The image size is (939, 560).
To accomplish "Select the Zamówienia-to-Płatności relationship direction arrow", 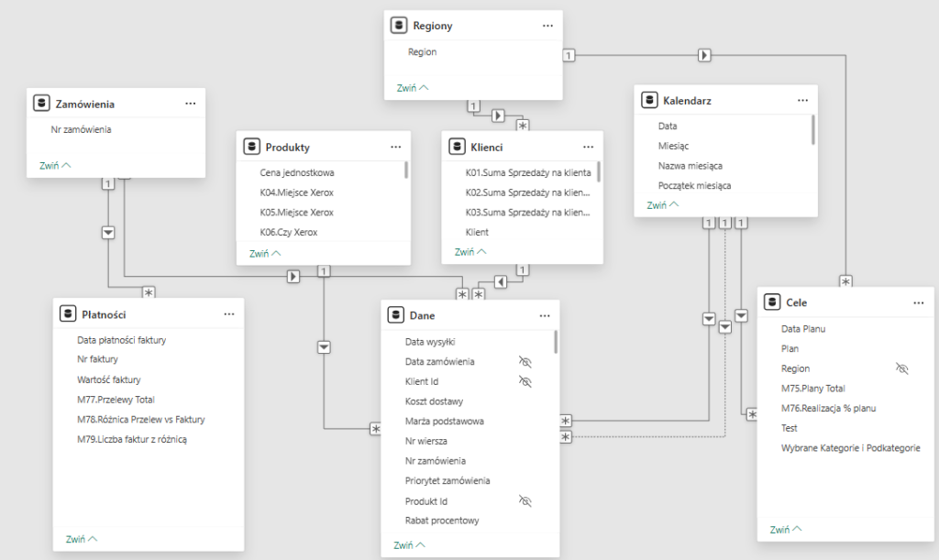I will pyautogui.click(x=108, y=232).
